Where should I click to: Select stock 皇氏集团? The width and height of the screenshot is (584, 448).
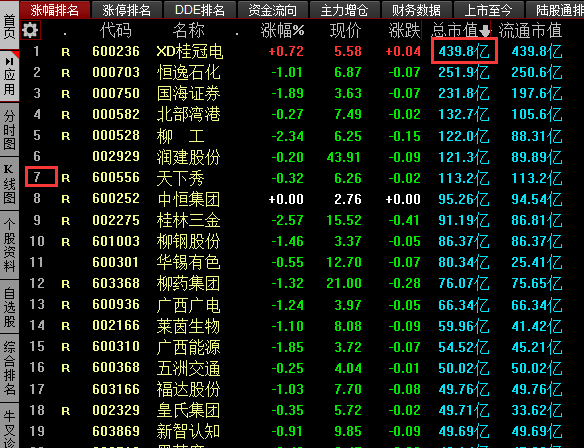[188, 410]
